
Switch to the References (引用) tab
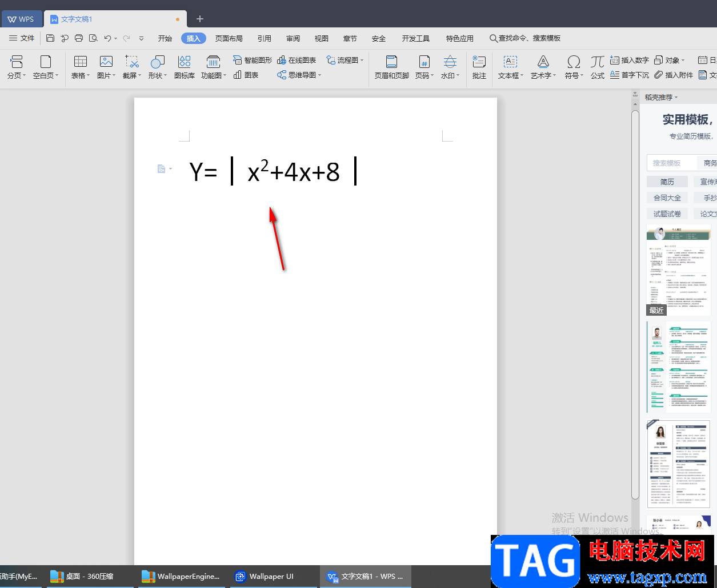click(265, 38)
